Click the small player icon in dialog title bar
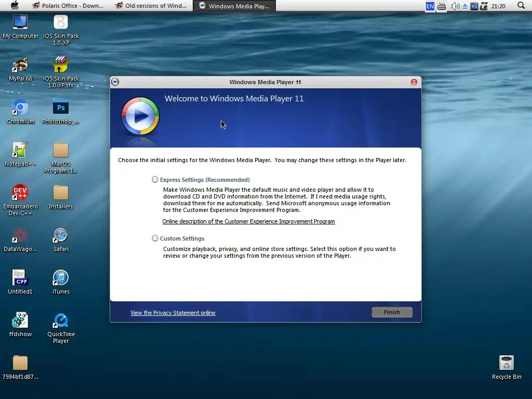Viewport: 532px width, 399px height. coord(115,82)
